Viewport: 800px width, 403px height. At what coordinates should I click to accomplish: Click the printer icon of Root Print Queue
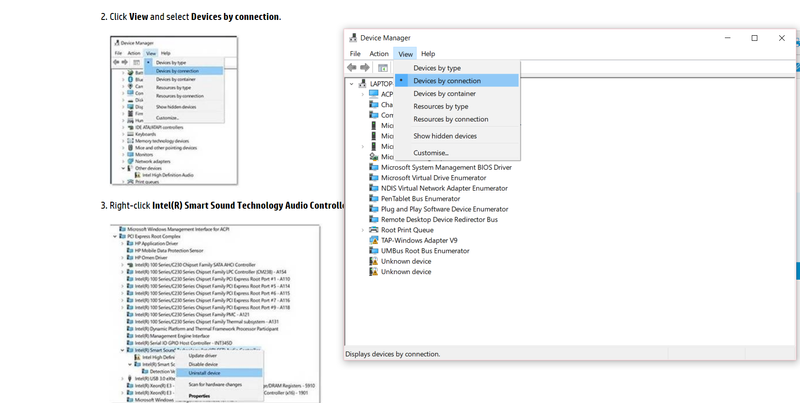[373, 230]
